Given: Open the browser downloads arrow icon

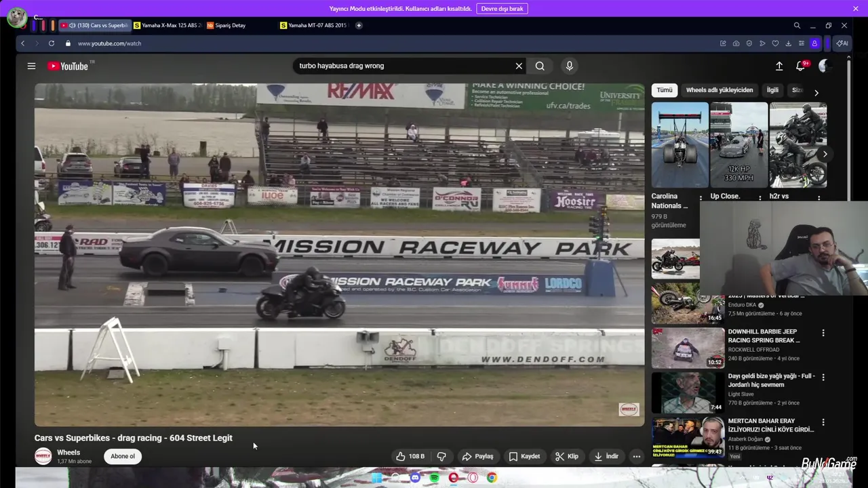Looking at the screenshot, I should click(788, 43).
